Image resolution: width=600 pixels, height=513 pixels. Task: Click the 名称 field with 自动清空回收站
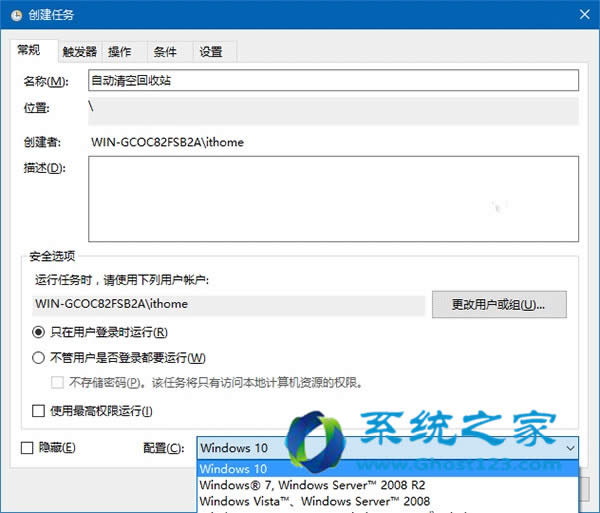(333, 80)
